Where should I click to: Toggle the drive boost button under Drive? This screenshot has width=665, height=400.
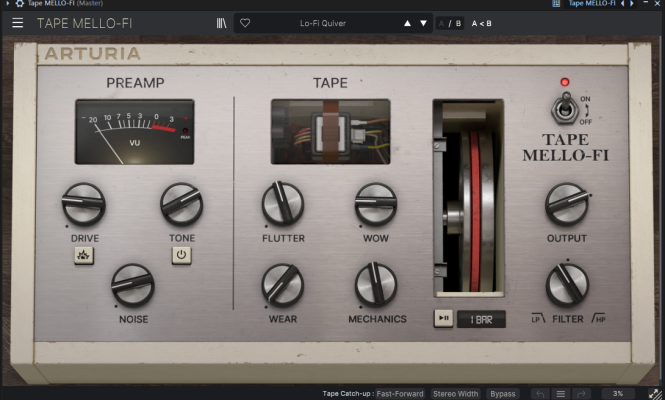click(84, 255)
